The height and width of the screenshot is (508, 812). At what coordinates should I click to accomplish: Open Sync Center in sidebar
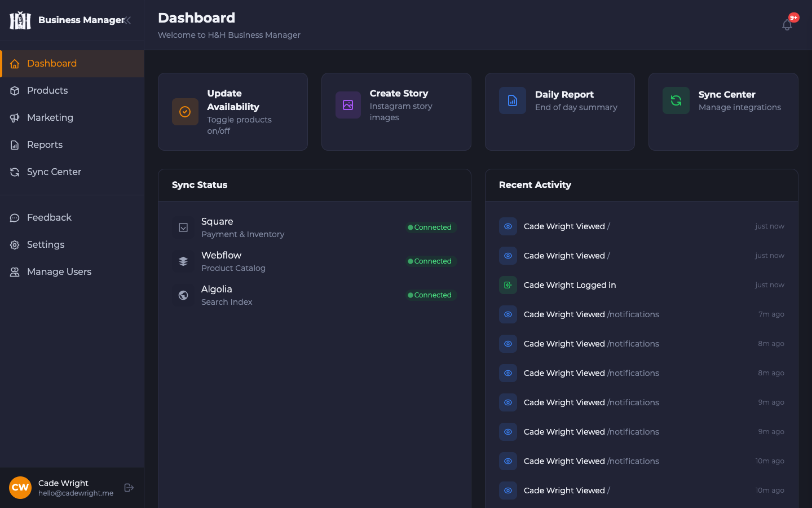pos(72,172)
